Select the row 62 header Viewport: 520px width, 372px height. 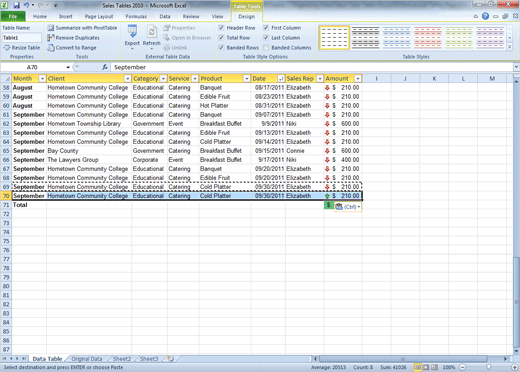click(x=6, y=124)
